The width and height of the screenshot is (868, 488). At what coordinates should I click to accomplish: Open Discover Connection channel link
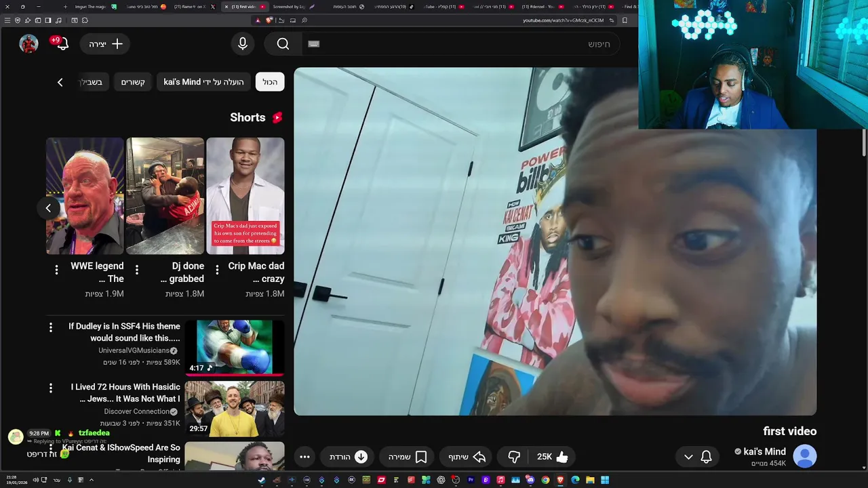tap(136, 411)
